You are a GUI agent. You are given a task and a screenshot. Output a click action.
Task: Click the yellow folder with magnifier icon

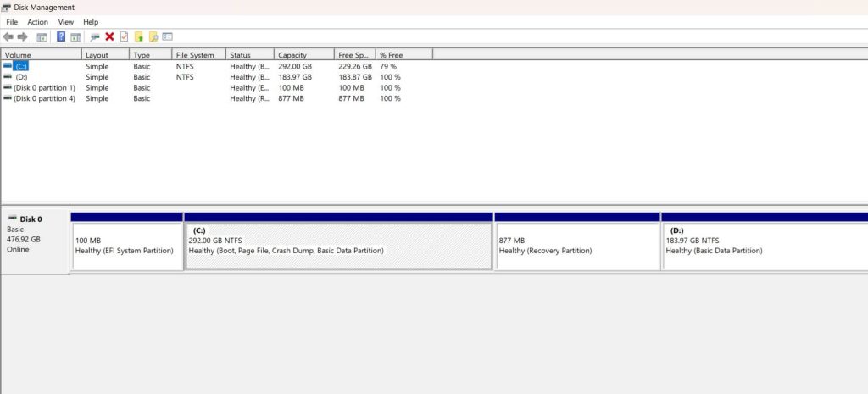153,37
